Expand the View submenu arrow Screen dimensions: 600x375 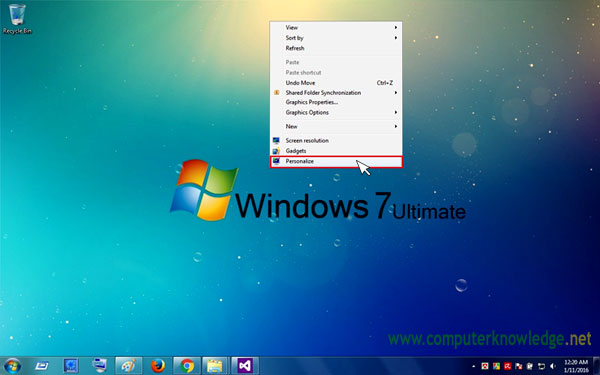pyautogui.click(x=396, y=28)
